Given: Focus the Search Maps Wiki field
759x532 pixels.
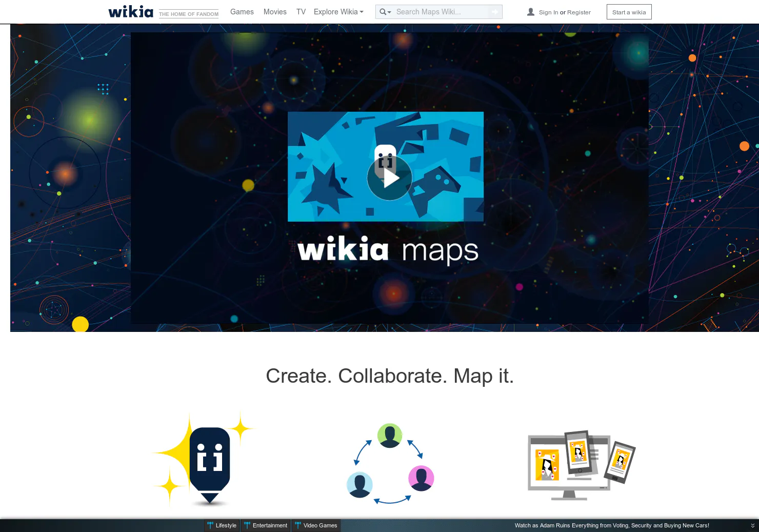Looking at the screenshot, I should pos(440,12).
